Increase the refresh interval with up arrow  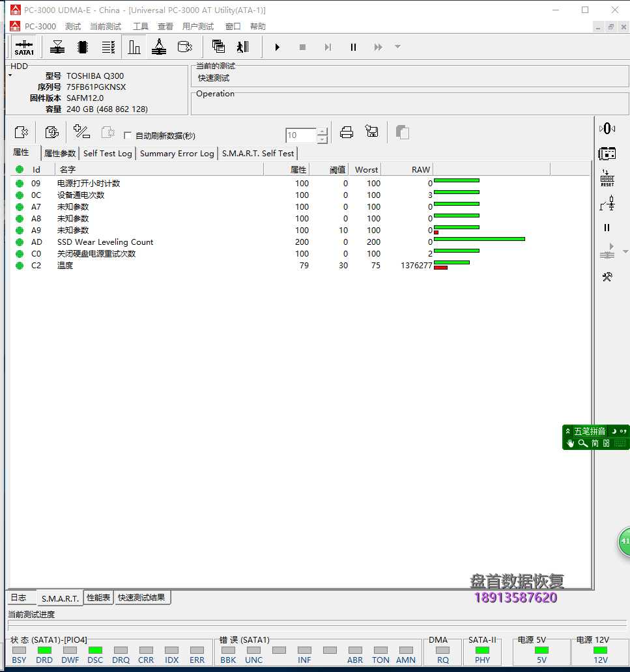click(x=322, y=132)
